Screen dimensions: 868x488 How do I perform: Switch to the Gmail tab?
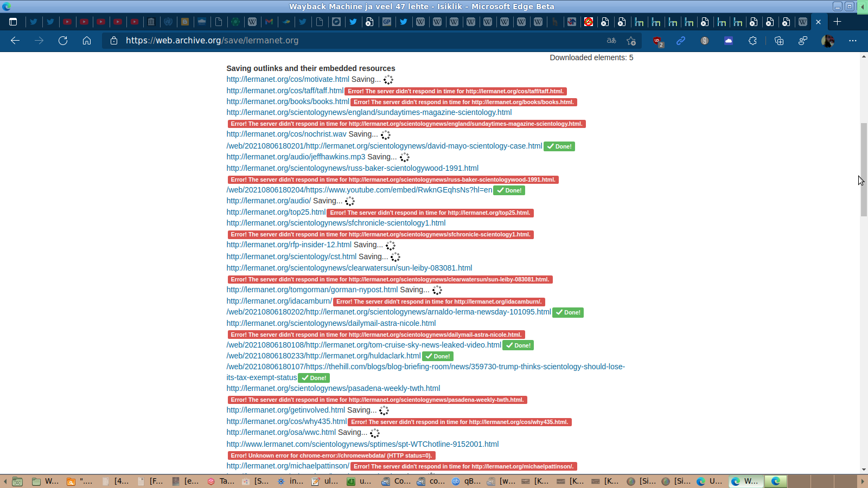click(x=269, y=22)
